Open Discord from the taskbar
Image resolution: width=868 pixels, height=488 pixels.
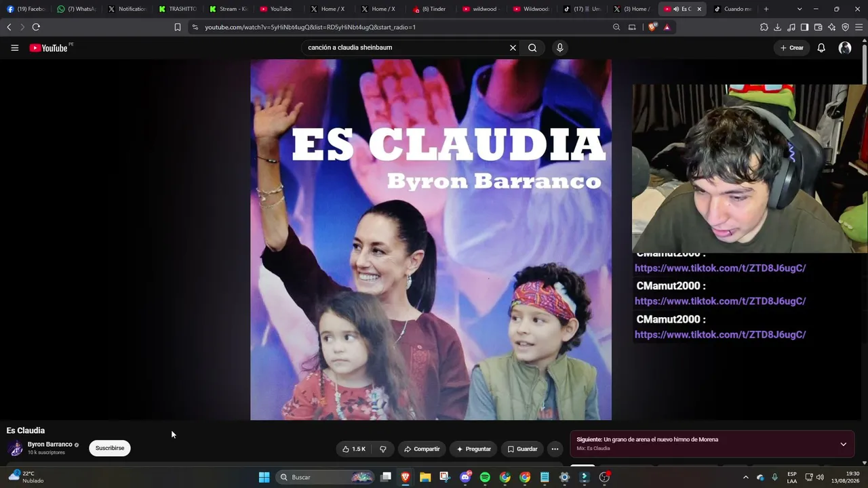coord(465,477)
